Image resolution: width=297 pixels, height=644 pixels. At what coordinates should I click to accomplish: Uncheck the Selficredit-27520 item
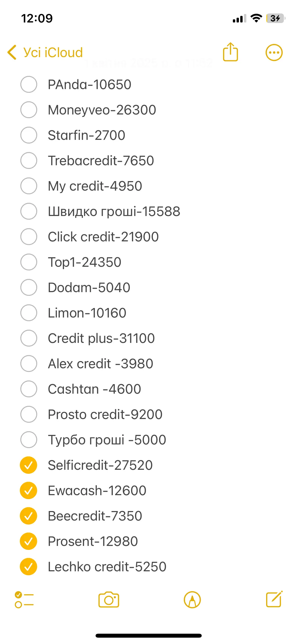click(x=29, y=465)
